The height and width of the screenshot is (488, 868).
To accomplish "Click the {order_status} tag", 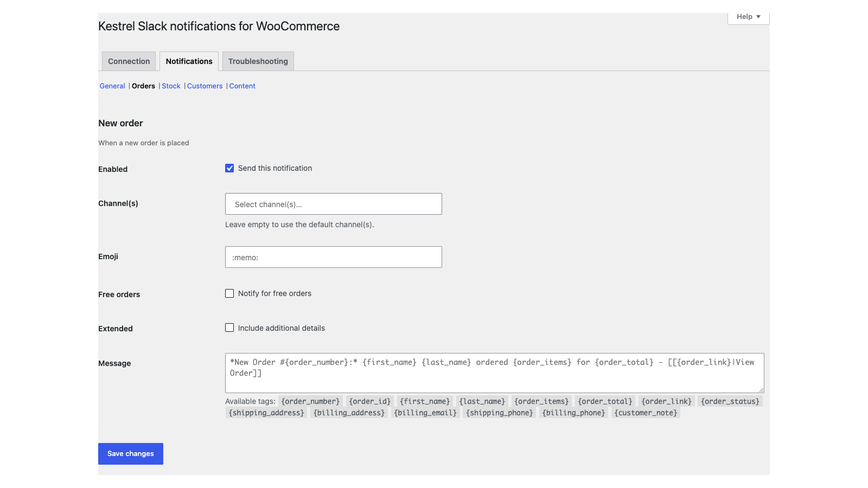I will [730, 401].
